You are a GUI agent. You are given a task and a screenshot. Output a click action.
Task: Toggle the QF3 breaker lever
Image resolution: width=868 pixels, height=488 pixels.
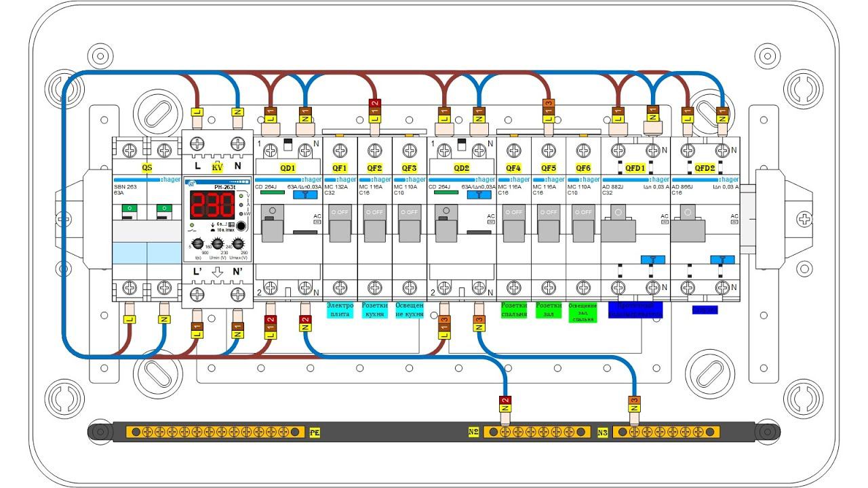[410, 224]
